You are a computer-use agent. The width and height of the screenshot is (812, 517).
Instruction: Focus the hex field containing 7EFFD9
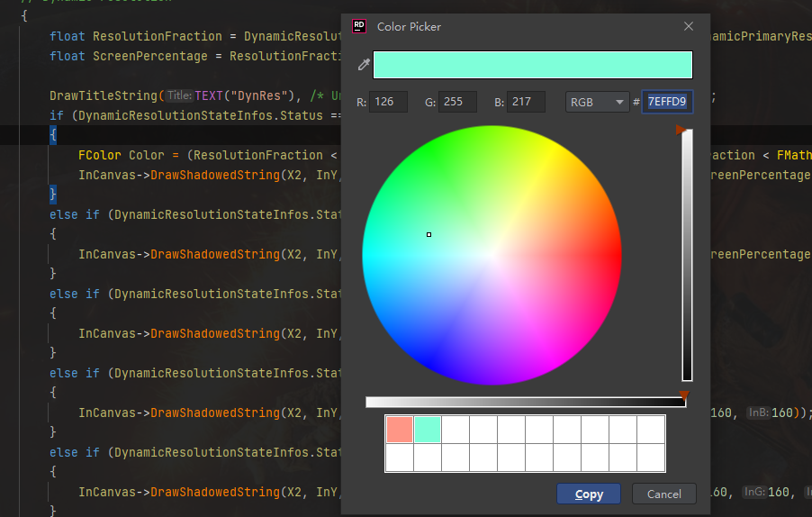pos(667,102)
